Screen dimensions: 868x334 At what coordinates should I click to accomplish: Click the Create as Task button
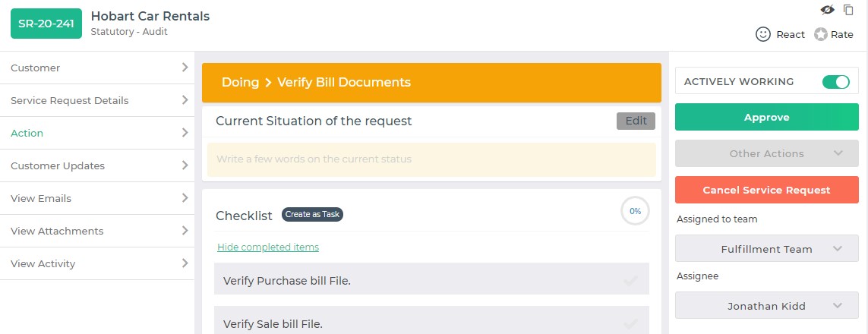(x=312, y=215)
